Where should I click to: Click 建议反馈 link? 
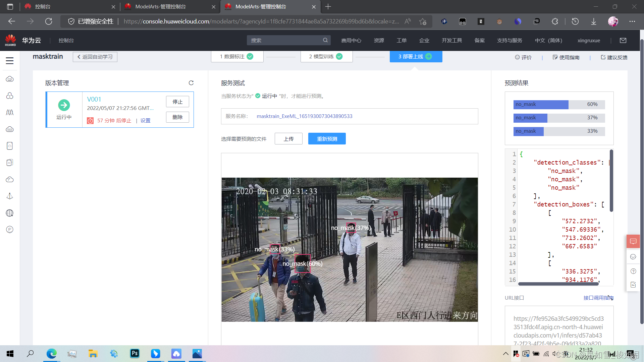click(614, 57)
